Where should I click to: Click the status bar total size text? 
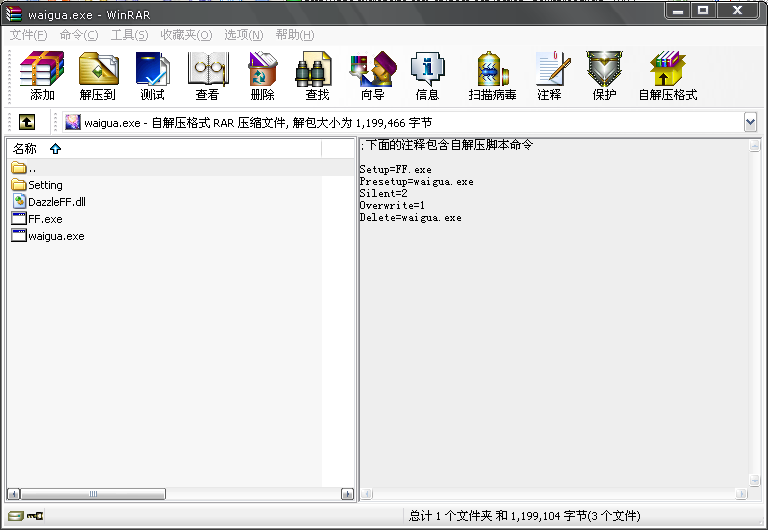525,516
